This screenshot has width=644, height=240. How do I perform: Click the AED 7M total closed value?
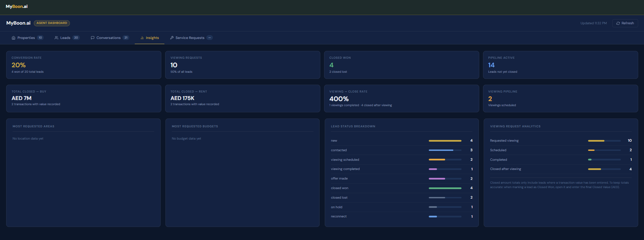(x=21, y=98)
